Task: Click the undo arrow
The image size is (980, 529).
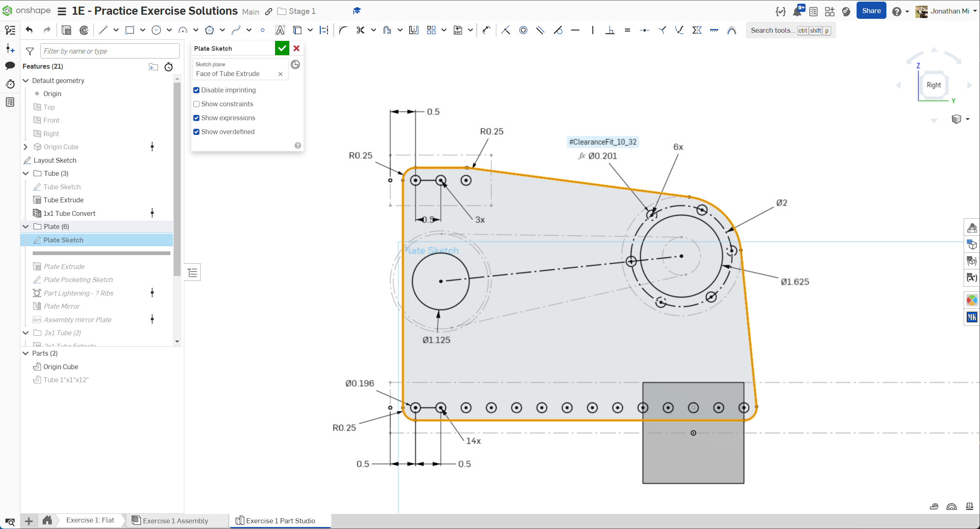Action: click(29, 30)
